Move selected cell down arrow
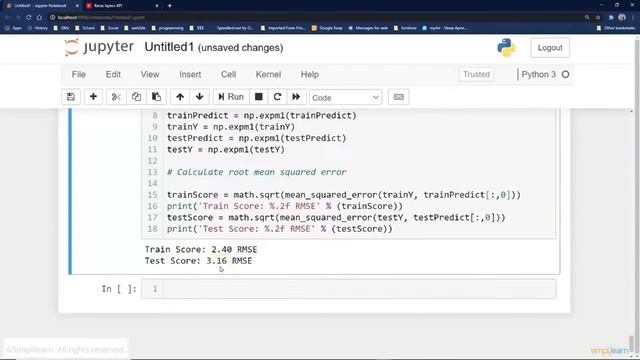 pyautogui.click(x=200, y=97)
